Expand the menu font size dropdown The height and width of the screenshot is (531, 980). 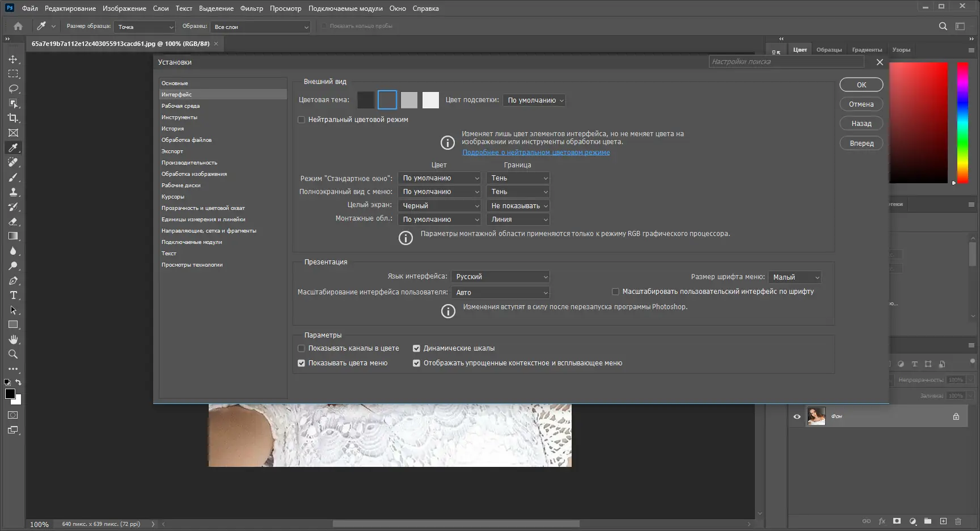pyautogui.click(x=795, y=277)
